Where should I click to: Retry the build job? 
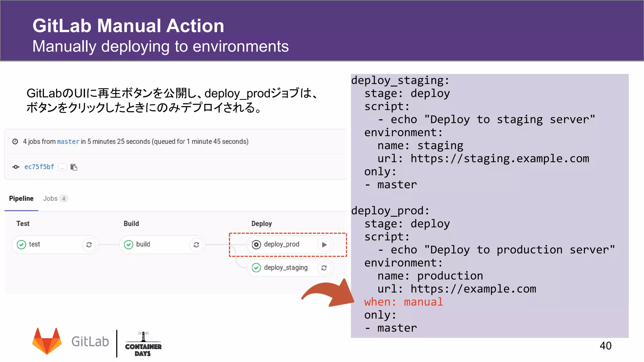point(196,245)
